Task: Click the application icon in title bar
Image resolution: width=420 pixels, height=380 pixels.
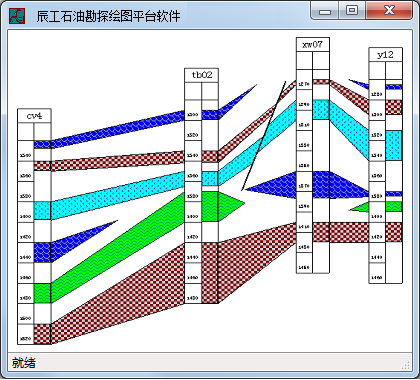Action: tap(17, 16)
